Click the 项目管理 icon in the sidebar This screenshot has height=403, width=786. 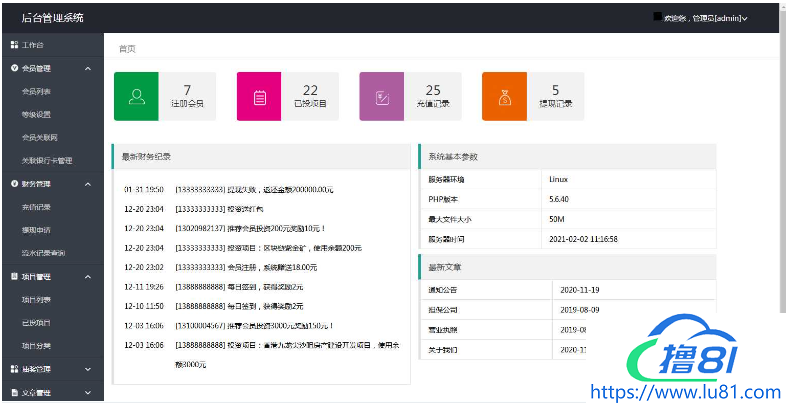(x=13, y=276)
